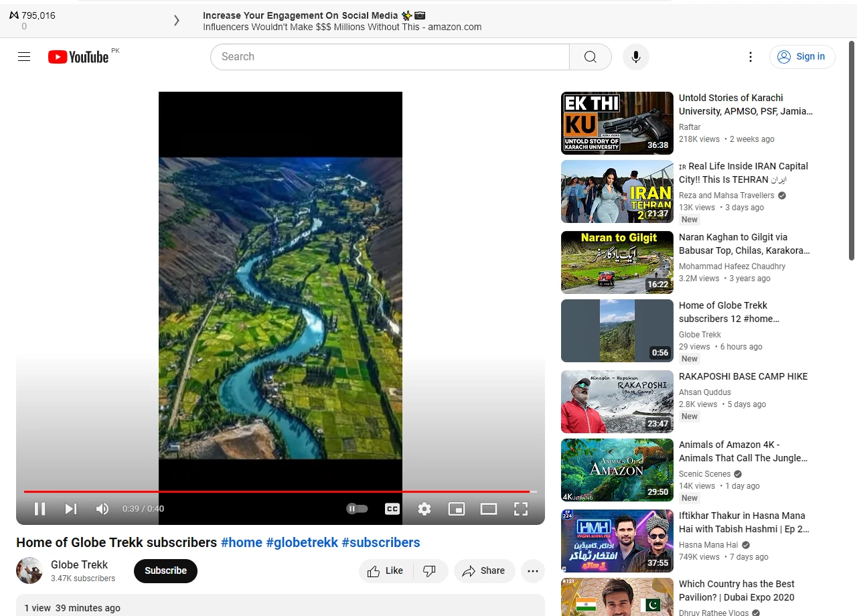Toggle theater mode view

[x=489, y=509]
